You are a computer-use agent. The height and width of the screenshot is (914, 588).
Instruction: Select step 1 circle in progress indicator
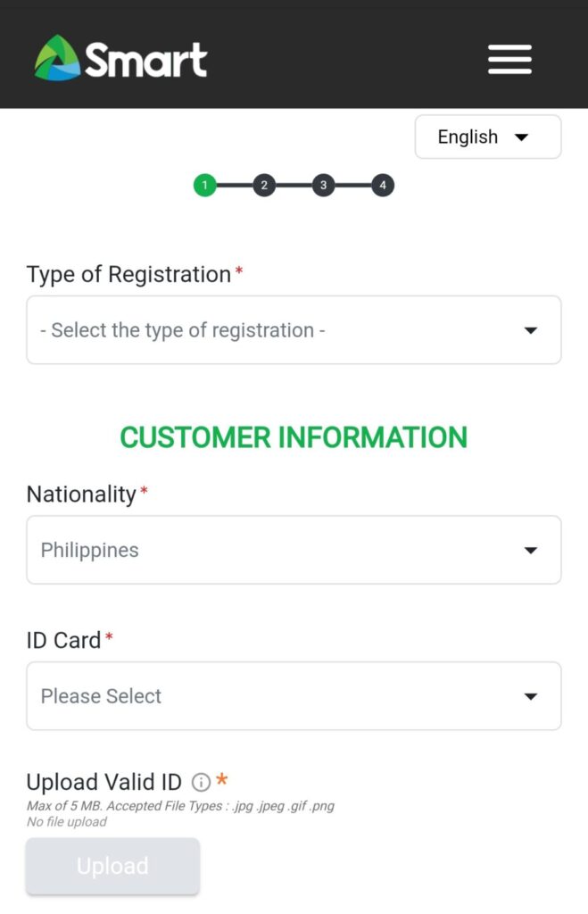[204, 186]
